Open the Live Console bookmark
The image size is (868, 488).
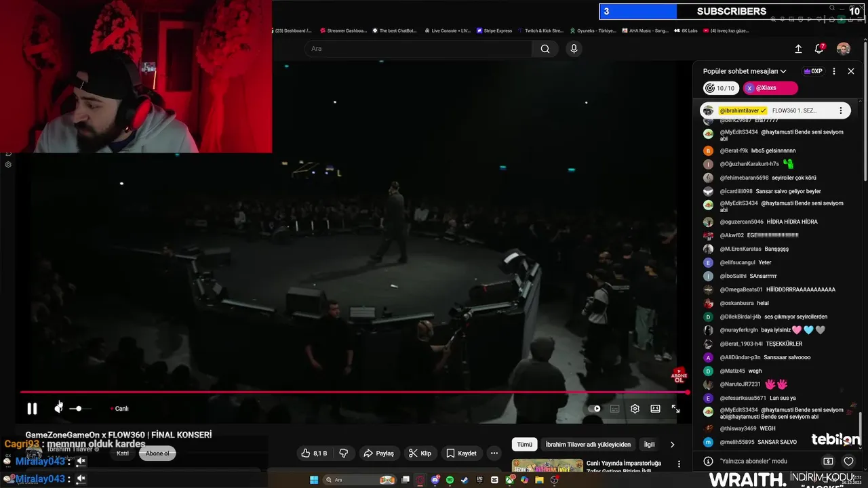pos(448,30)
